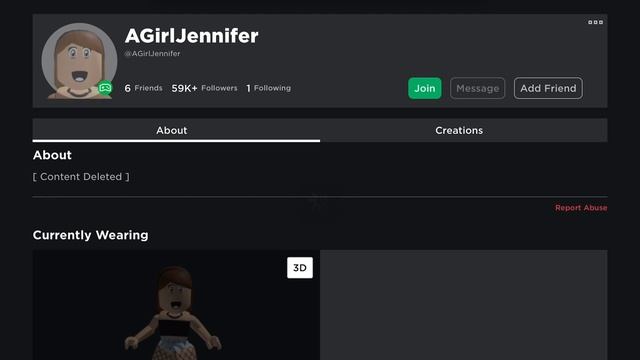Click the @AGirlJennifer username text

[x=152, y=53]
